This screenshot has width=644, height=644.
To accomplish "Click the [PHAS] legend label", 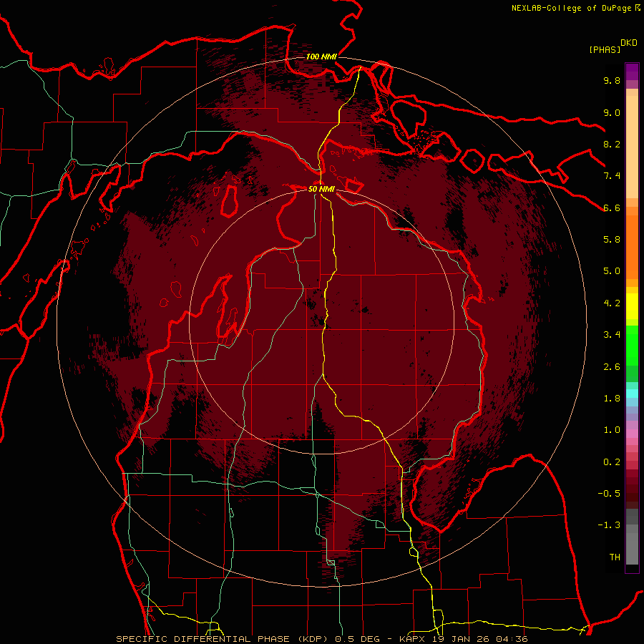I will (605, 49).
